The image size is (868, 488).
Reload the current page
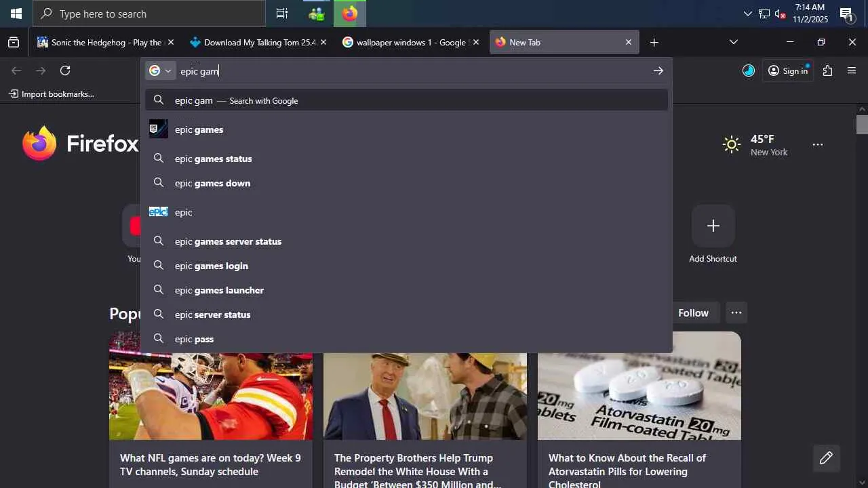(65, 70)
